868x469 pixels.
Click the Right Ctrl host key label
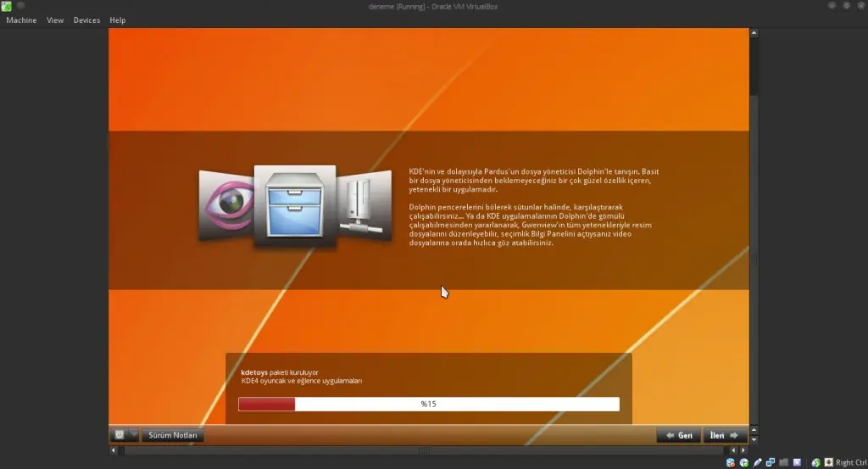851,462
